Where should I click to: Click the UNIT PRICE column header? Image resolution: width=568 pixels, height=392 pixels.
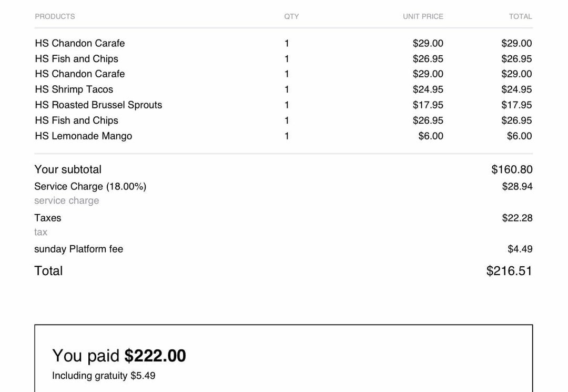click(x=423, y=16)
